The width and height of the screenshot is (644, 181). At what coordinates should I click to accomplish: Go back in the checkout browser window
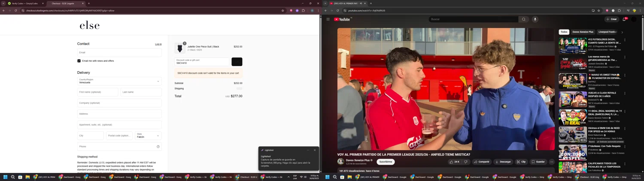3,10
